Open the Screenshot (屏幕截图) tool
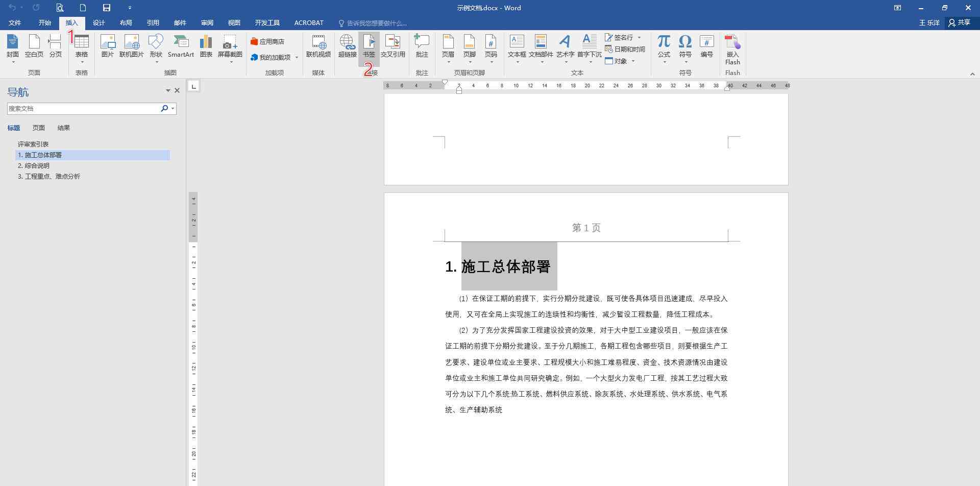Image resolution: width=980 pixels, height=486 pixels. click(230, 48)
